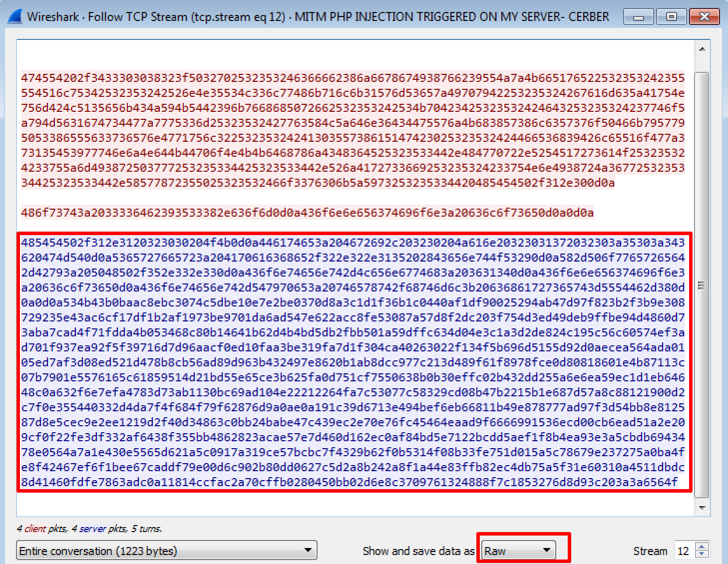Click the last hex line starting 8d41460fdfe7863
This screenshot has height=564, width=728.
point(350,482)
